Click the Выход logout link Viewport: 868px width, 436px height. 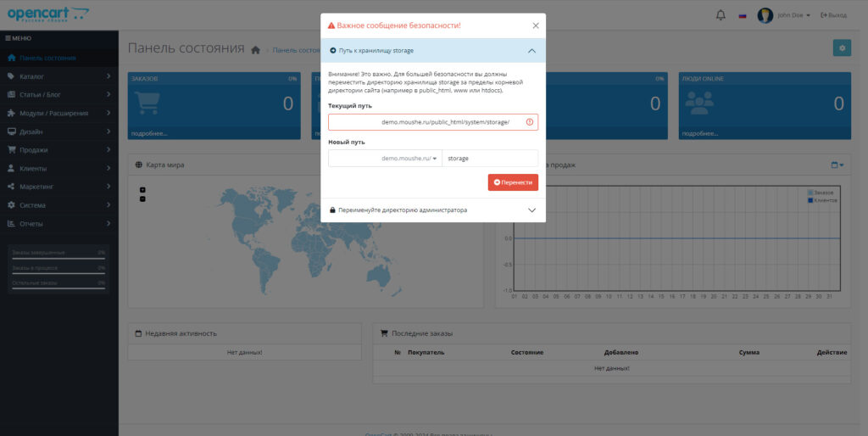point(834,15)
